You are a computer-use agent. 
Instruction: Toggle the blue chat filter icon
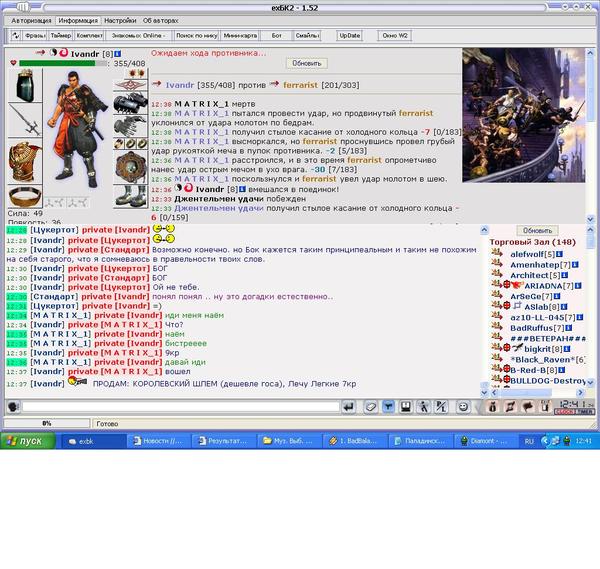tap(388, 406)
